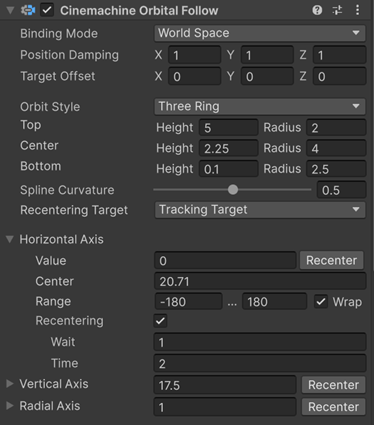This screenshot has width=374, height=425.
Task: Edit the Range maximum field showing 180
Action: tap(274, 302)
